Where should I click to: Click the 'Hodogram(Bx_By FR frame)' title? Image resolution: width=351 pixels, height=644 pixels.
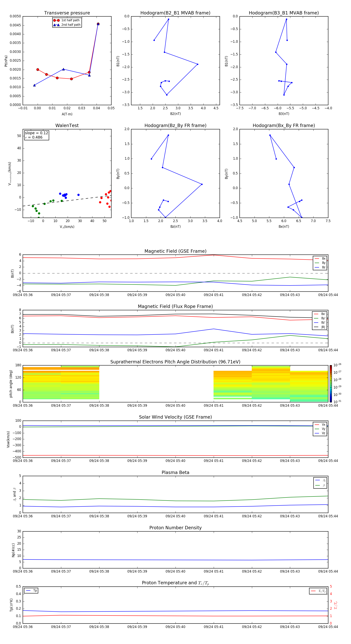(x=284, y=125)
